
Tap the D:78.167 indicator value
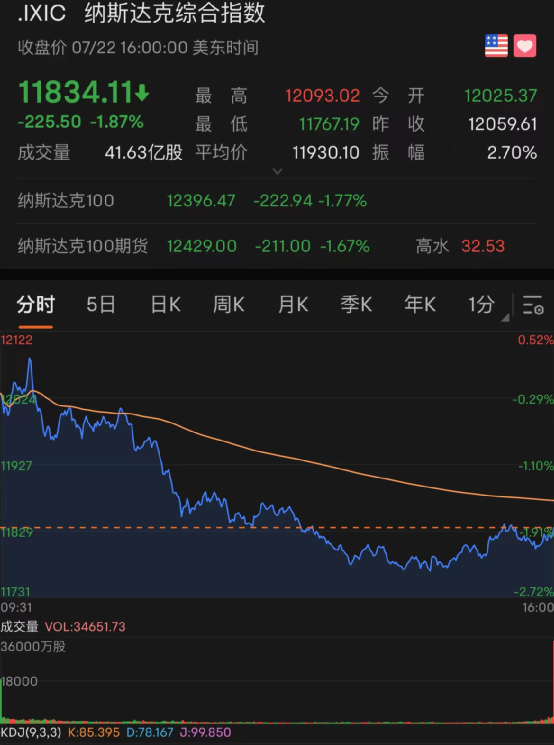pos(150,732)
